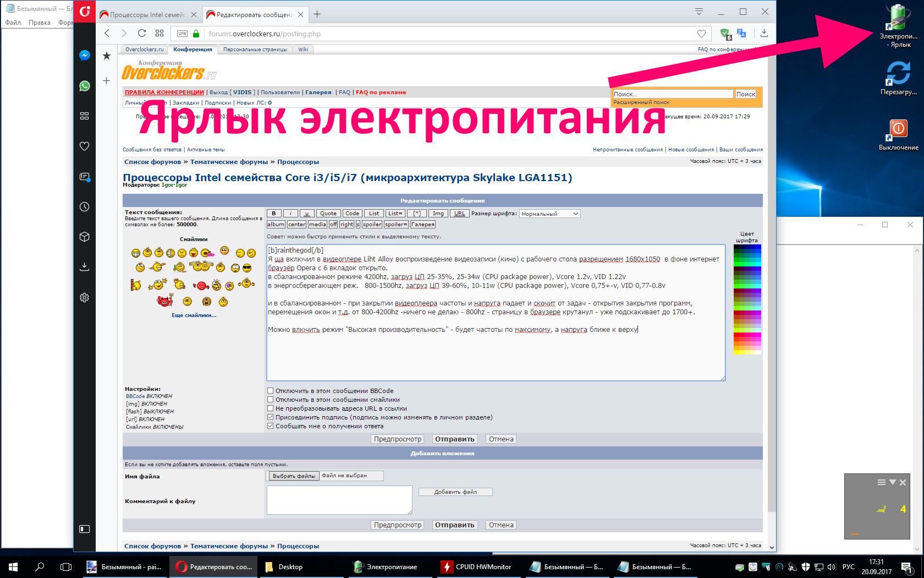
Task: Open the 'Файл' menu in background window
Action: pos(13,23)
